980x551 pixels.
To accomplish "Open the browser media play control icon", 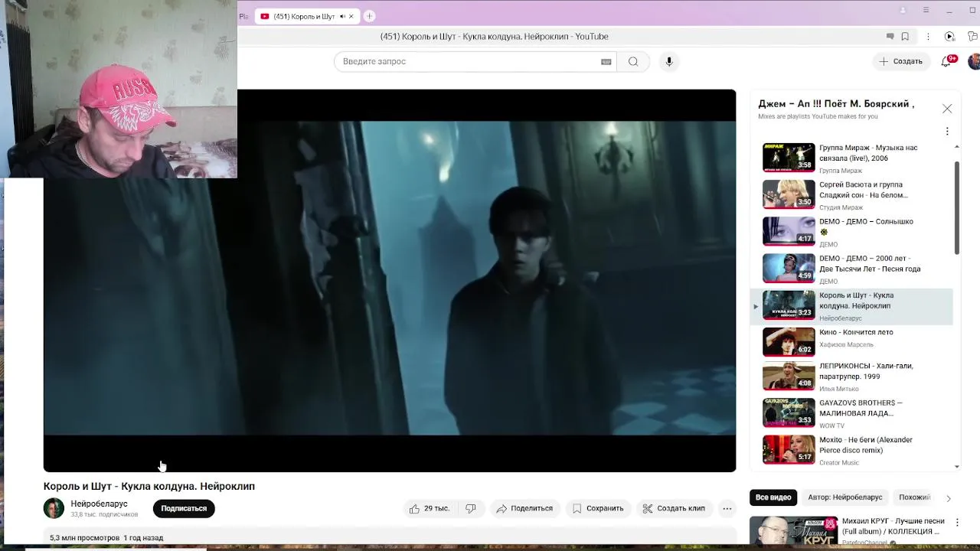I will 949,37.
